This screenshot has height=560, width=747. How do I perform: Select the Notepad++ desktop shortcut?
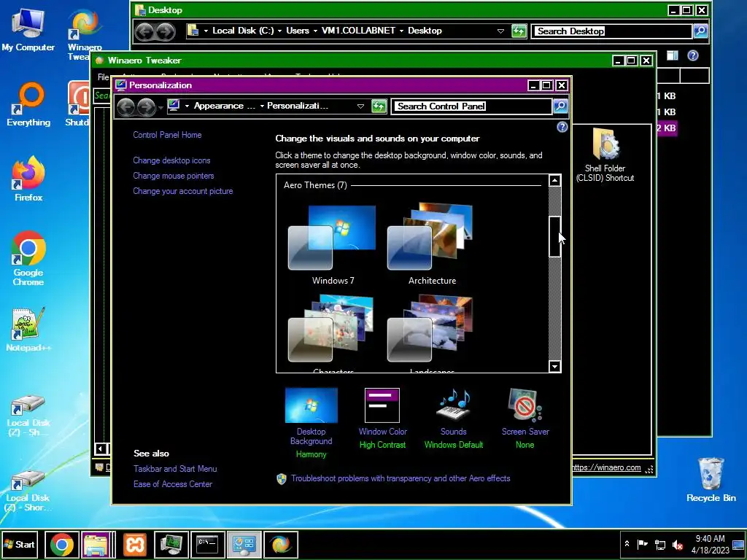(x=28, y=330)
